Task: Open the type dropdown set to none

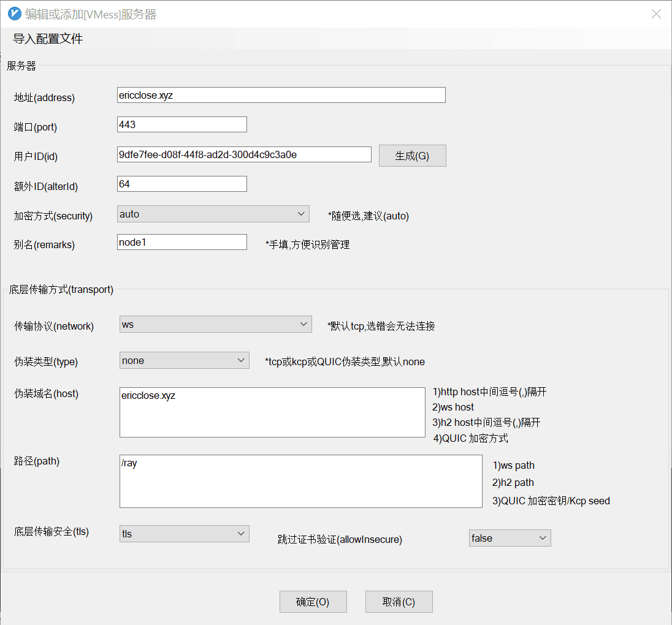Action: click(x=185, y=360)
